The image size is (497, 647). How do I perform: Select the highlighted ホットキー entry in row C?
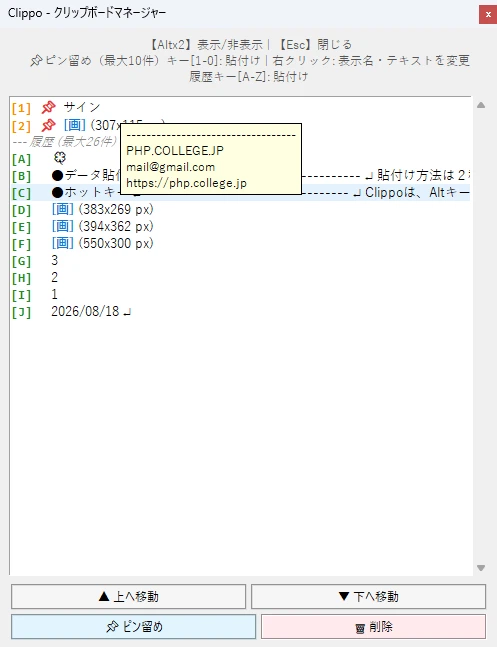[x=240, y=192]
